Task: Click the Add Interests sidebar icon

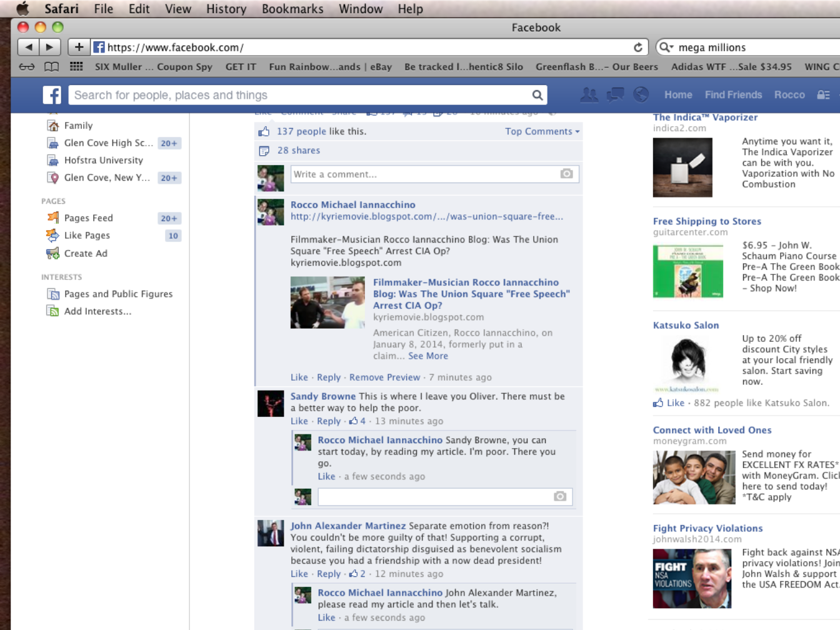Action: (x=53, y=311)
